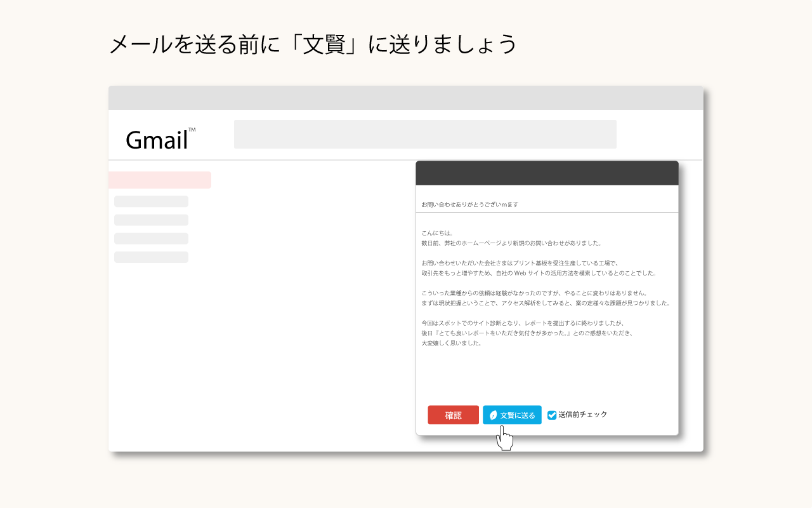Click the first gray sidebar label
The image size is (812, 508).
tap(151, 201)
